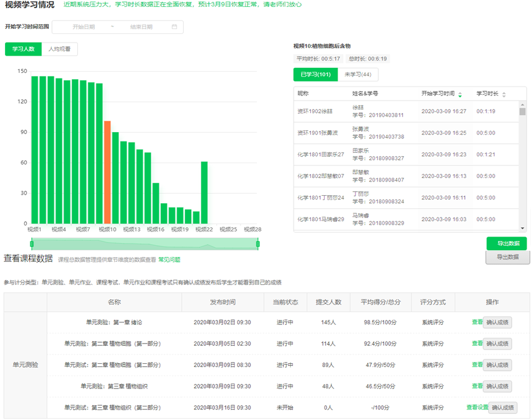531x420 pixels.
Task: Select the student row 资环1902徐喆
Action: [x=406, y=111]
